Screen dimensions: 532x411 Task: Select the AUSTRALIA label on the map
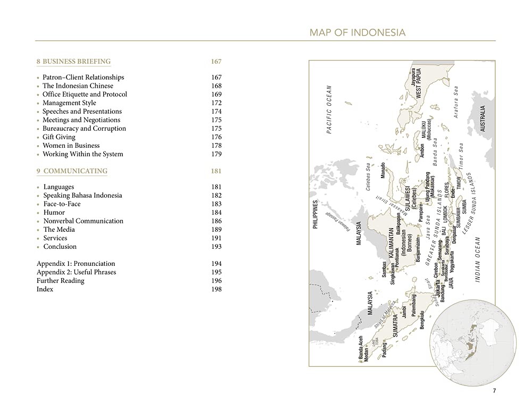point(483,119)
